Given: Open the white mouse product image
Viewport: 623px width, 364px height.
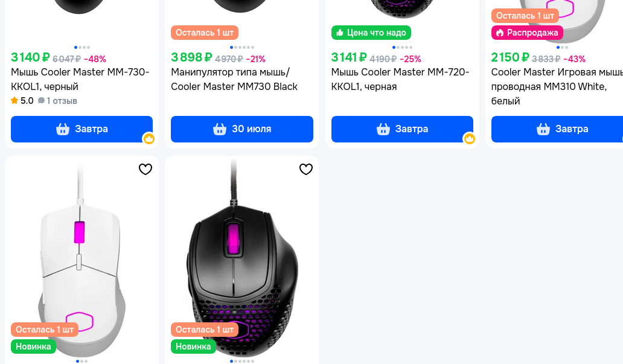Looking at the screenshot, I should (81, 254).
